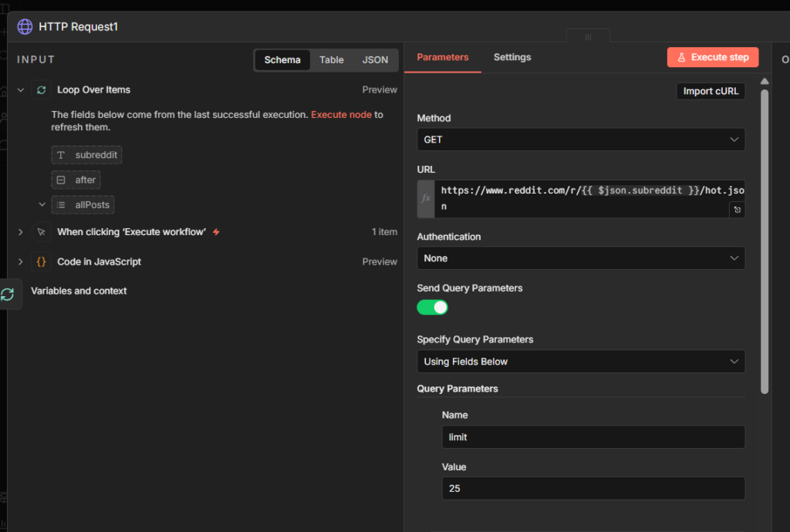Switch to the JSON input view
Image resolution: width=790 pixels, height=532 pixels.
[x=375, y=59]
